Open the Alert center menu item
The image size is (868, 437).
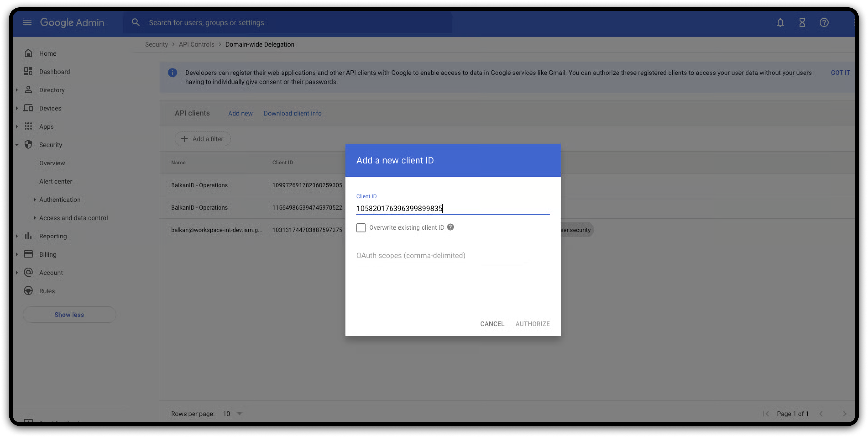pyautogui.click(x=56, y=182)
